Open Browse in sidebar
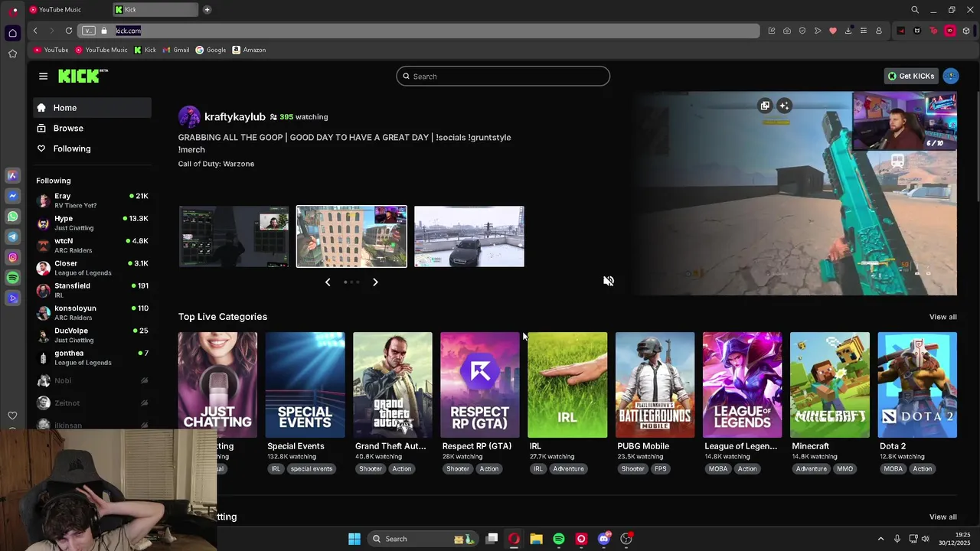 point(92,129)
